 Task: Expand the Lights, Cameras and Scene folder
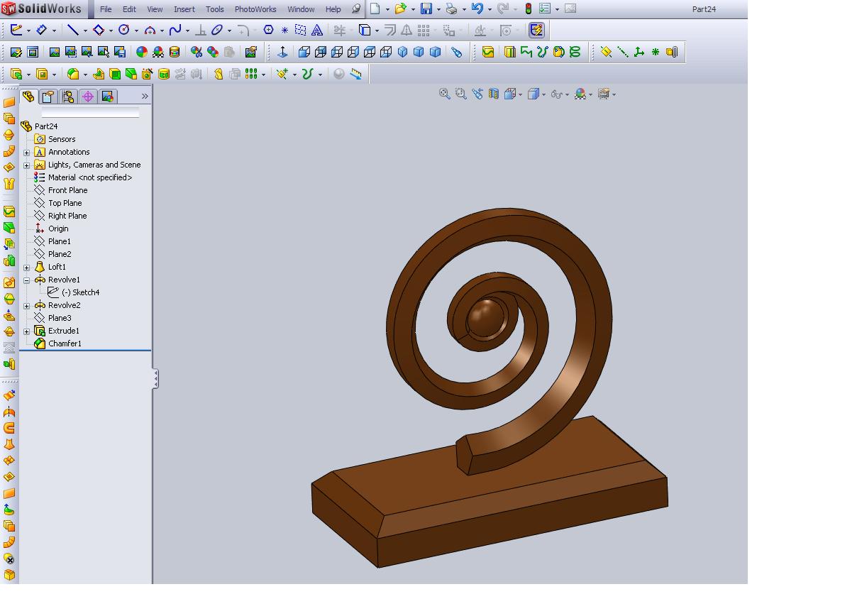click(x=27, y=165)
